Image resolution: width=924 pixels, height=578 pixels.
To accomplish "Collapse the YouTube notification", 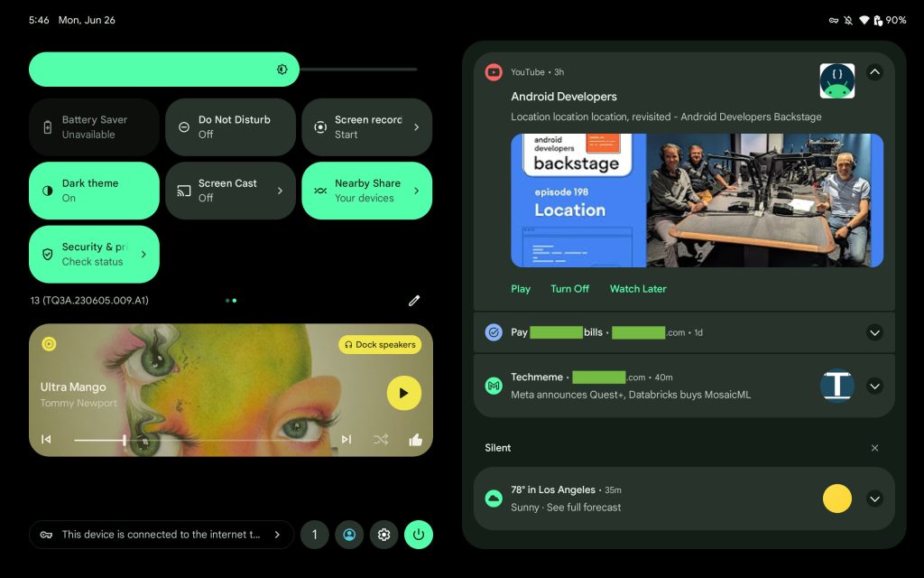I will point(873,72).
